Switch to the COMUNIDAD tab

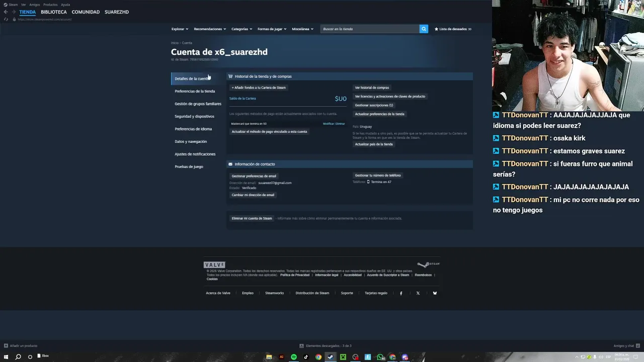(x=86, y=12)
